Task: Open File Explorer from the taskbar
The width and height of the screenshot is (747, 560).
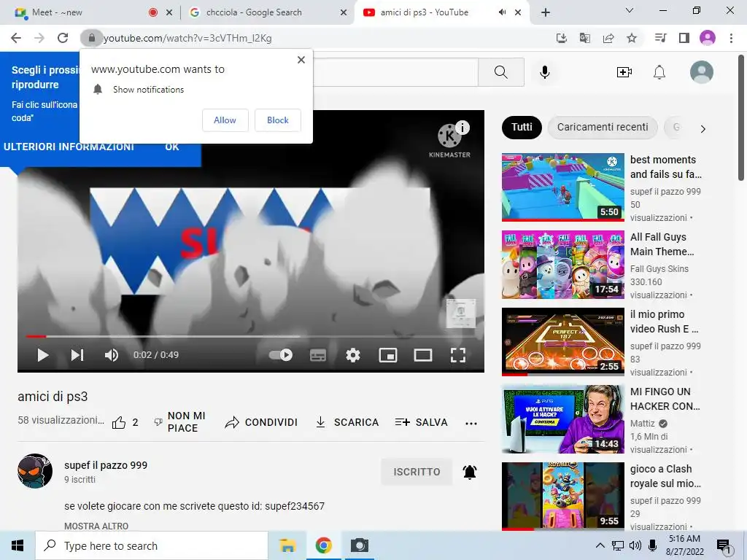Action: coord(287,545)
